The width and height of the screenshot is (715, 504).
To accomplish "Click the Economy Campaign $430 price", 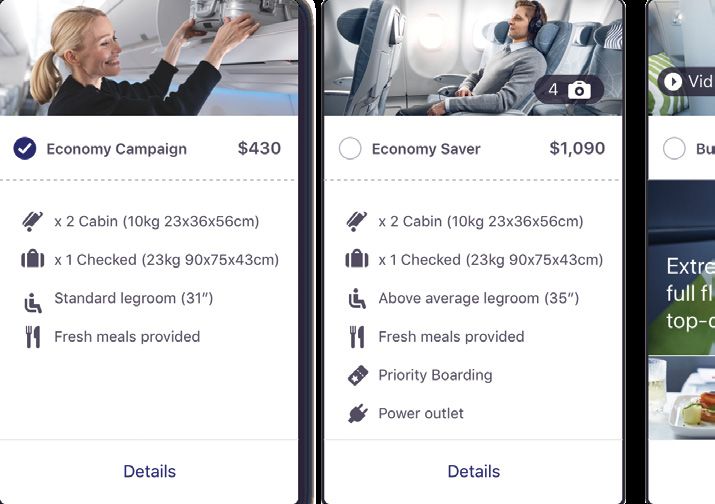I will tap(259, 148).
